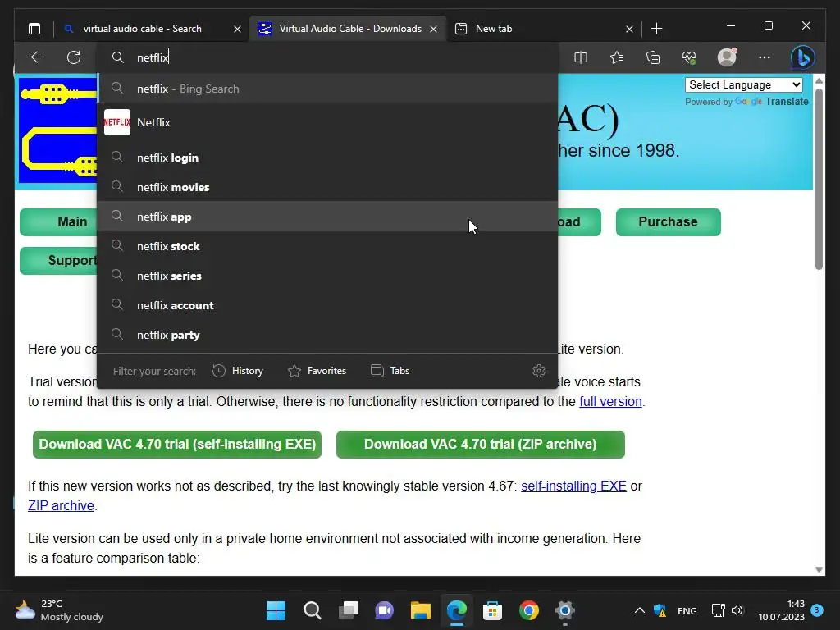Click the Purchase navigation button
Image resolution: width=840 pixels, height=630 pixels.
(668, 221)
